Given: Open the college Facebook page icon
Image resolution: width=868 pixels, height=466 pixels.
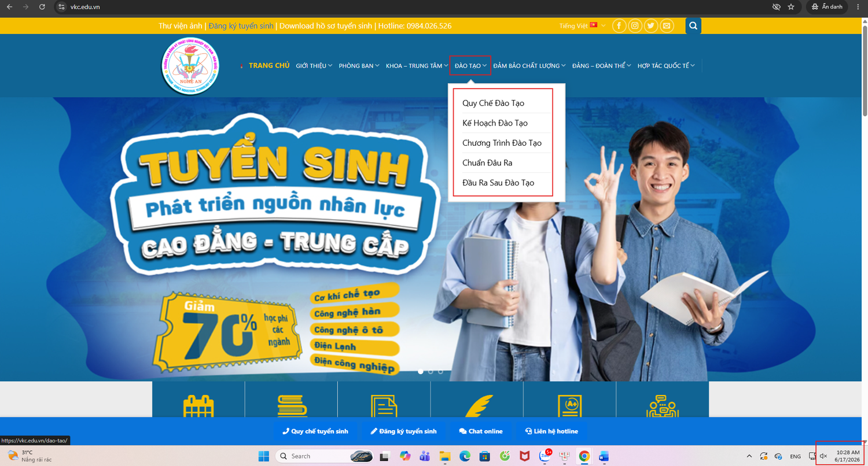Looking at the screenshot, I should [x=619, y=26].
